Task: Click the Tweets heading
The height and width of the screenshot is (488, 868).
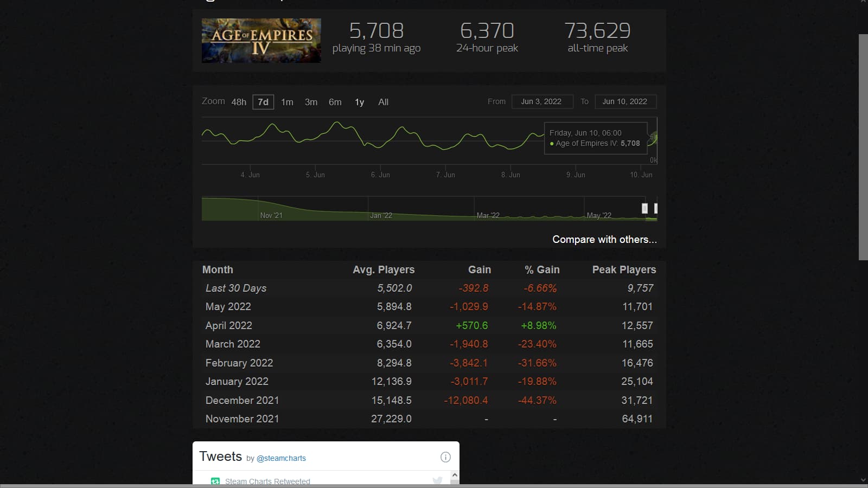Action: tap(220, 456)
